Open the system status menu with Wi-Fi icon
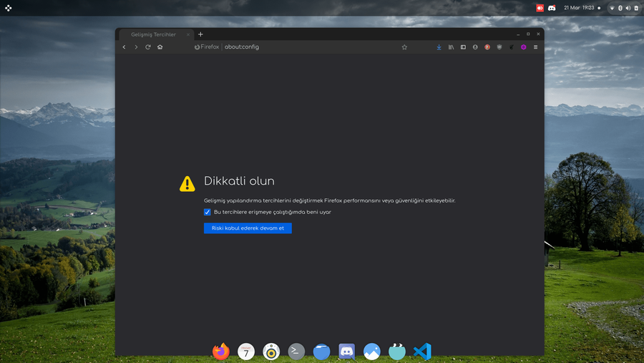The width and height of the screenshot is (644, 363). coord(624,8)
